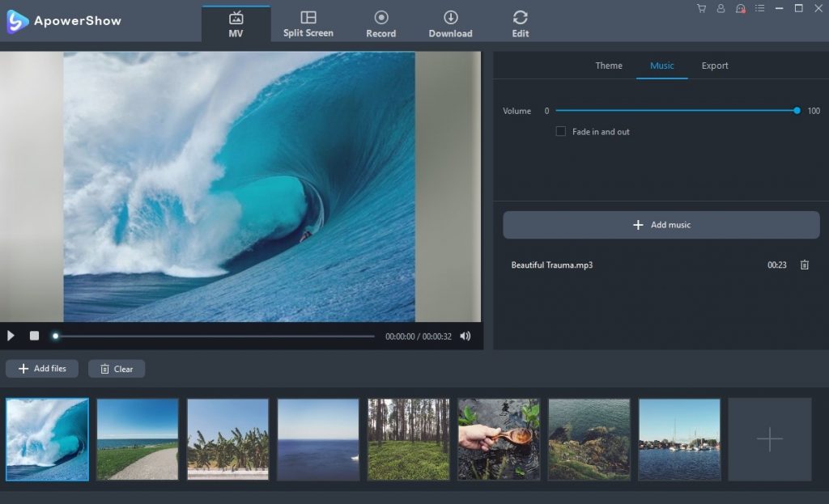This screenshot has width=829, height=504.
Task: Open the feedback/support icon with notification badge
Action: coord(741,9)
